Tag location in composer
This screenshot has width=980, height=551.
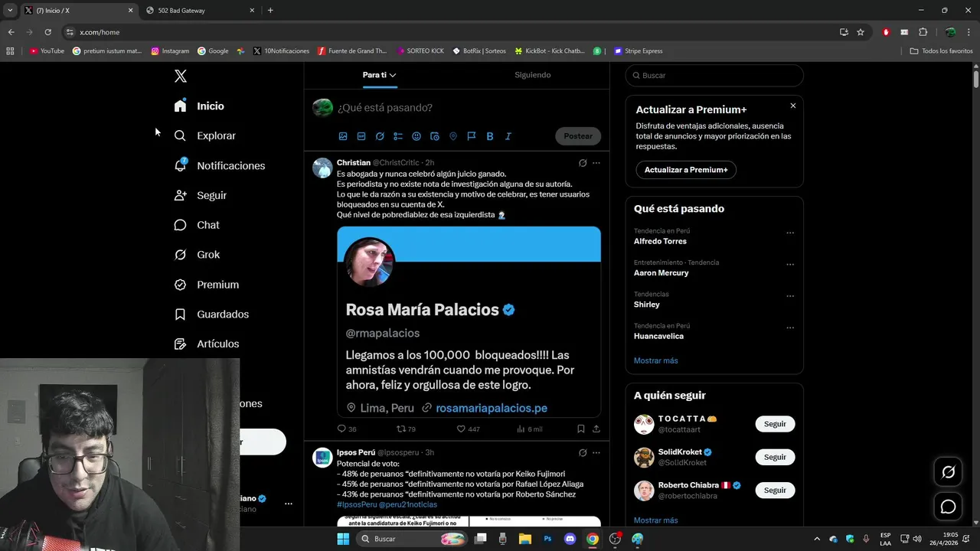click(453, 136)
